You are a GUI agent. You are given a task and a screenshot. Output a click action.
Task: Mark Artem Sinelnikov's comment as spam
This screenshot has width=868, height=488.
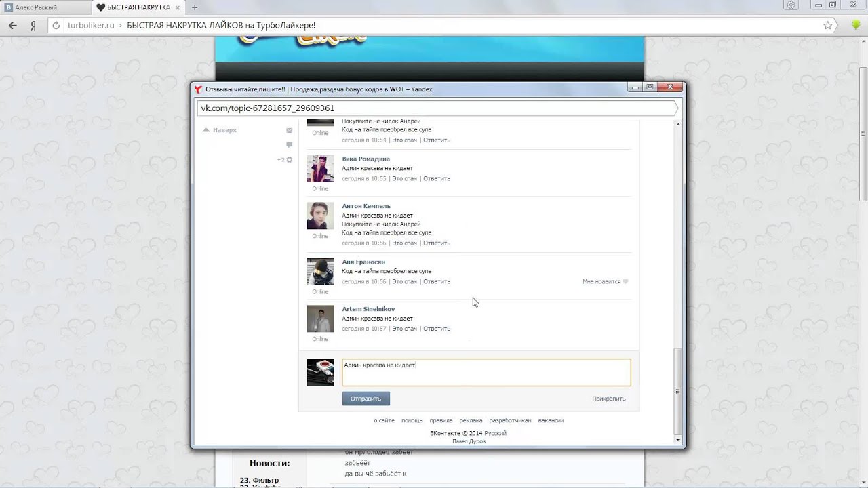coord(405,329)
